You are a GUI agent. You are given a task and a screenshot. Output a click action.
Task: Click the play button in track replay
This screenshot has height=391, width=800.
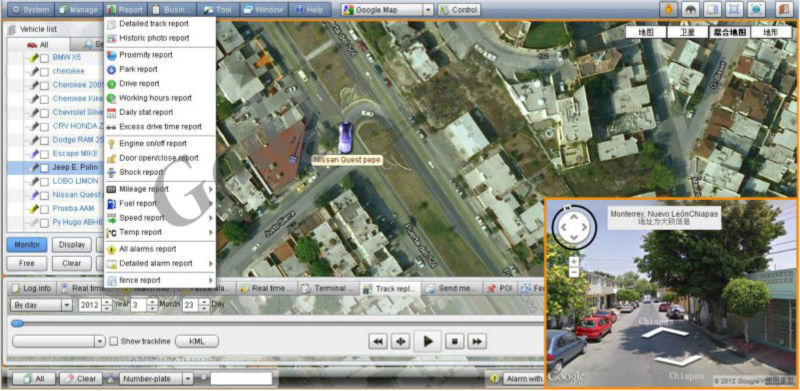[x=428, y=341]
